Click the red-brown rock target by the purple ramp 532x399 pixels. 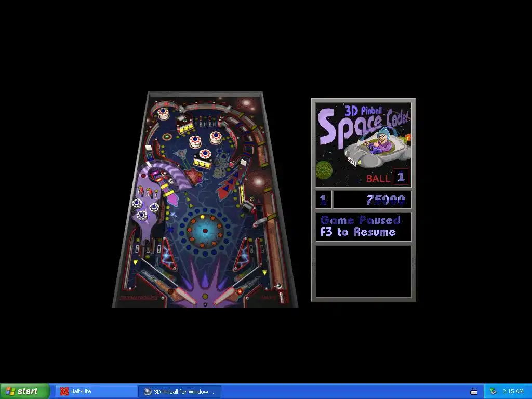pos(193,177)
